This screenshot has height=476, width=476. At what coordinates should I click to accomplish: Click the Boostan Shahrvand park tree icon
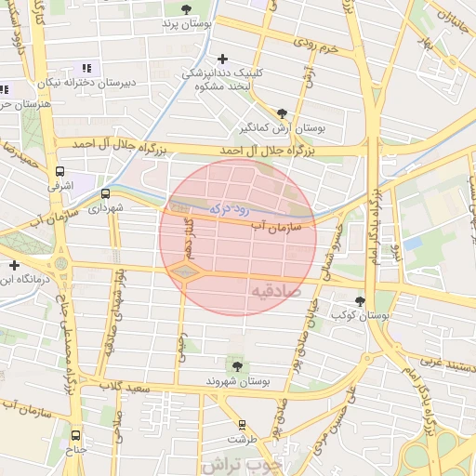[237, 366]
